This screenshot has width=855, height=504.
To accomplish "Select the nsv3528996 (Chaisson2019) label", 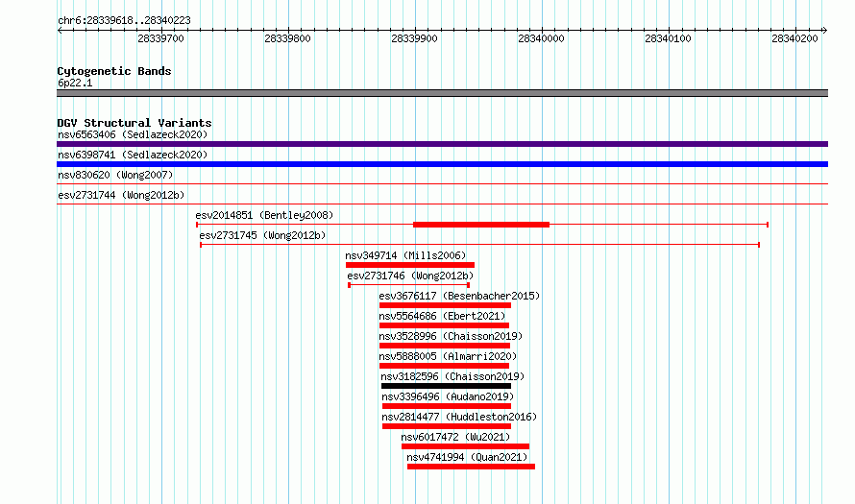I will (451, 336).
